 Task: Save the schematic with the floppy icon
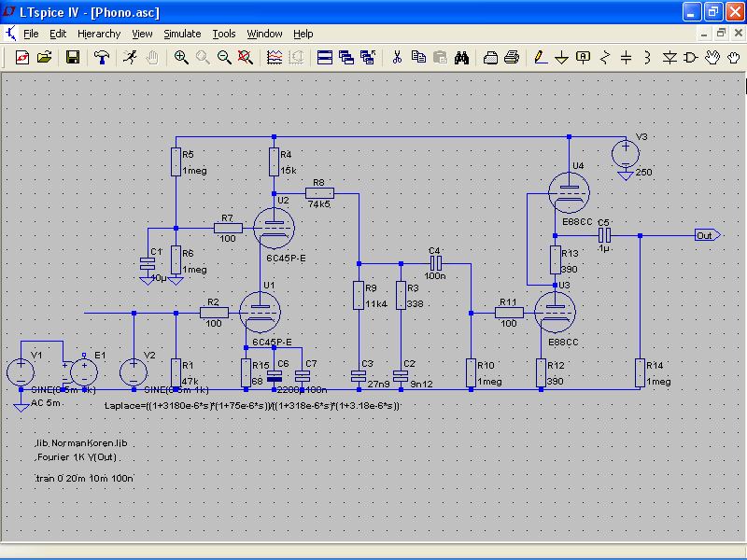(x=73, y=58)
